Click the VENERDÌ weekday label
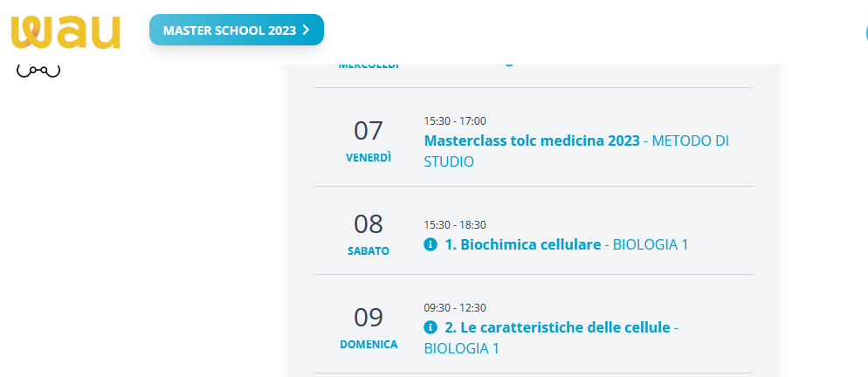This screenshot has width=868, height=377. [x=368, y=158]
